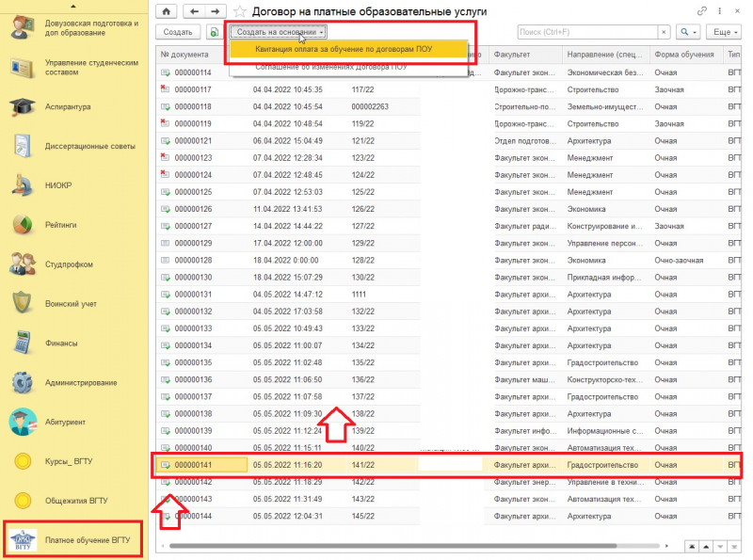The image size is (753, 560).
Task: Click Земельно-имущест... direction cell
Action: pyautogui.click(x=605, y=106)
